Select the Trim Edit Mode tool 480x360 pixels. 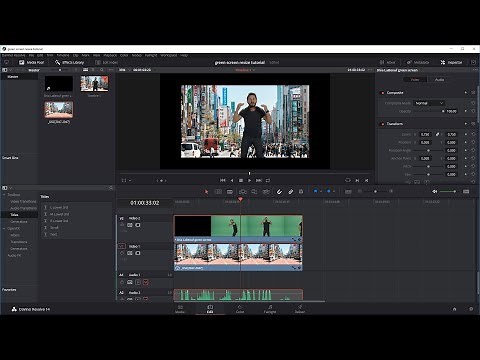click(218, 192)
